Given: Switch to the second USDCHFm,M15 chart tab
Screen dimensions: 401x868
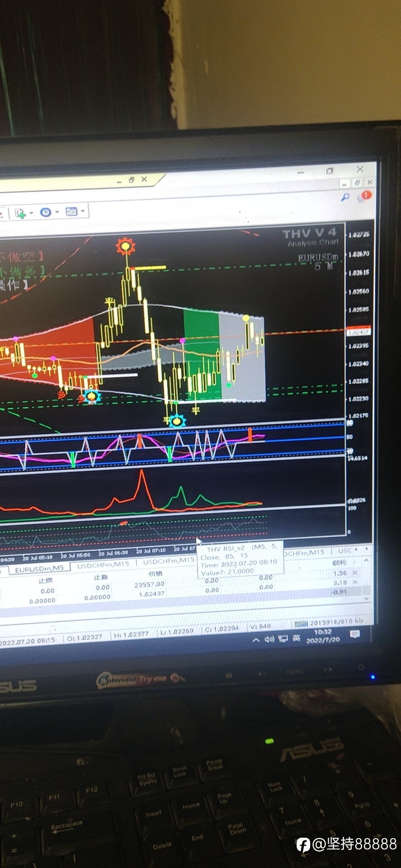Looking at the screenshot, I should point(168,561).
